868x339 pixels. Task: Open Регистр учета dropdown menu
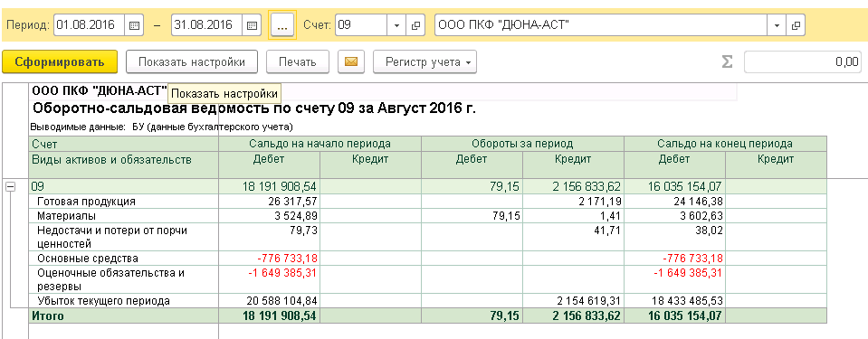pos(424,62)
